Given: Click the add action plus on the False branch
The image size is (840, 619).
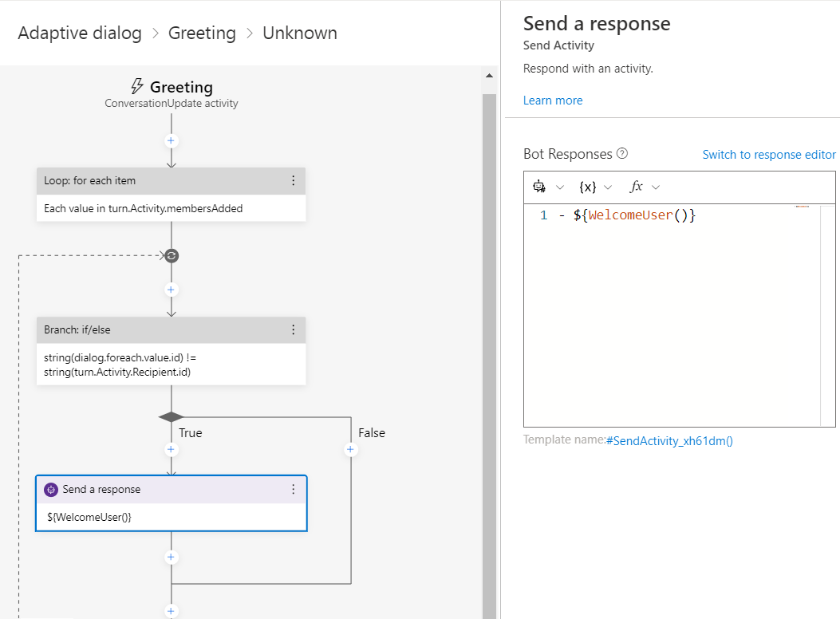Looking at the screenshot, I should (350, 450).
